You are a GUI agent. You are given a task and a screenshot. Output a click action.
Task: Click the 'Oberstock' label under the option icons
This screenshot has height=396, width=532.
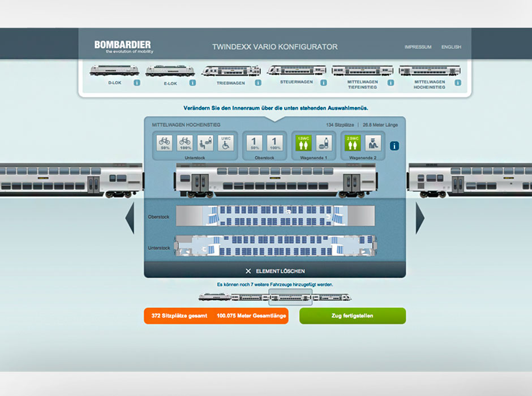point(264,158)
